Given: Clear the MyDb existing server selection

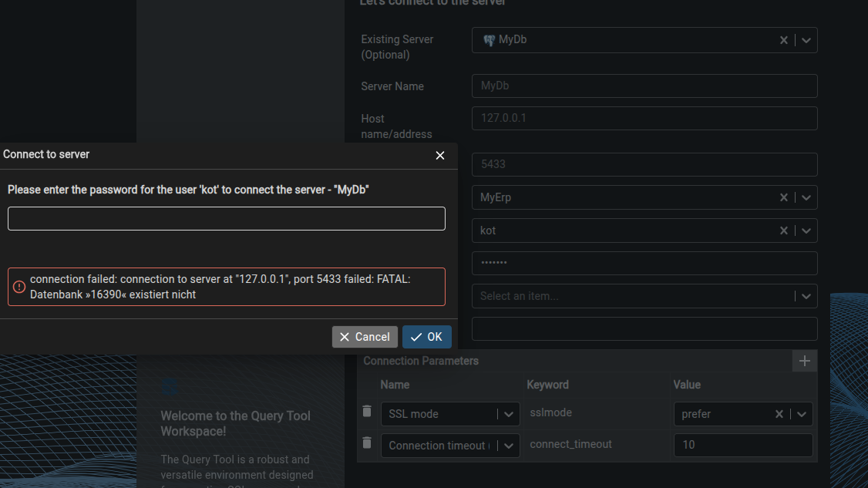Looking at the screenshot, I should coord(784,40).
